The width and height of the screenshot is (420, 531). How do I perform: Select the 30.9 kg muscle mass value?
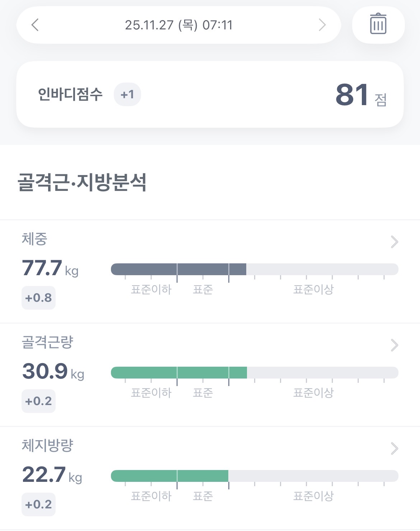[53, 371]
